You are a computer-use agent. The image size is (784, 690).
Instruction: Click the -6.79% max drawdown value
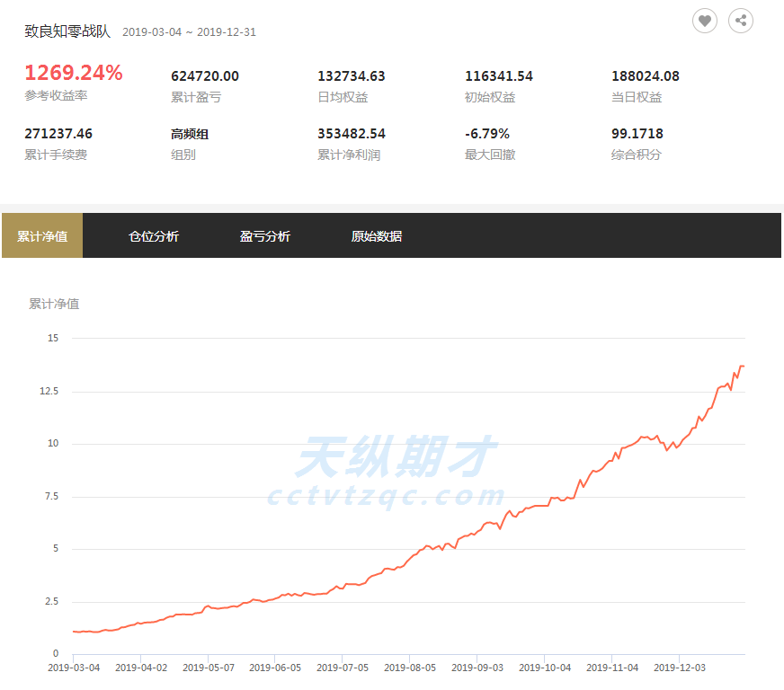[487, 133]
